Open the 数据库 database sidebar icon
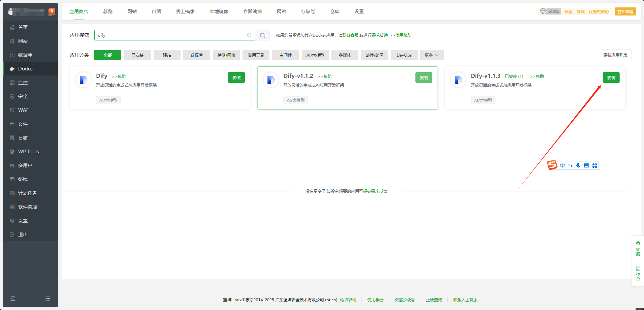This screenshot has height=310, width=644. [12, 55]
